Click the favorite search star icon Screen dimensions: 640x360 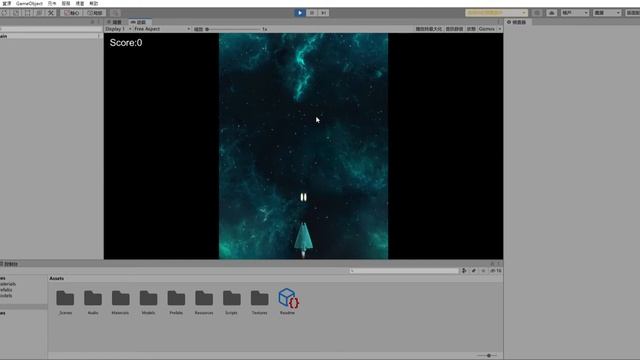point(484,271)
